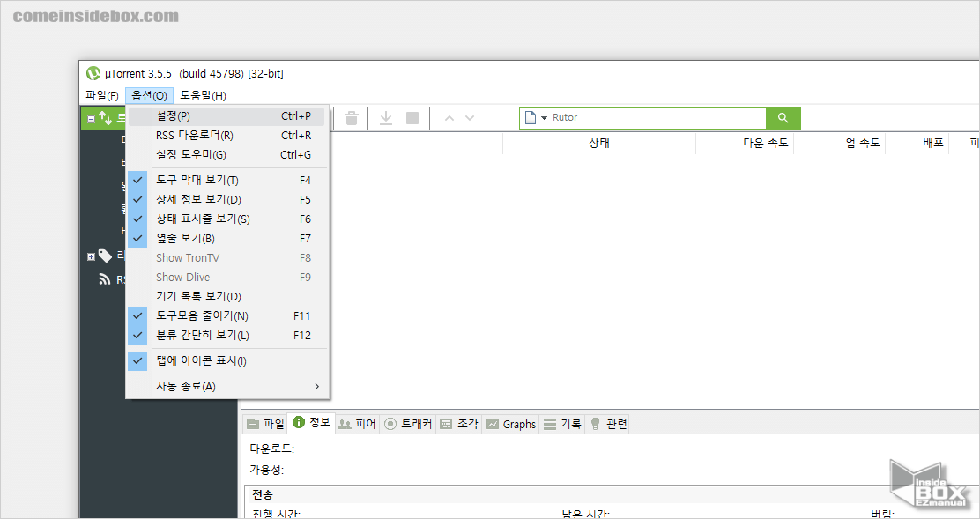The height and width of the screenshot is (519, 980).
Task: Toggle 도구 막대 보기(T) option
Action: pyautogui.click(x=227, y=181)
